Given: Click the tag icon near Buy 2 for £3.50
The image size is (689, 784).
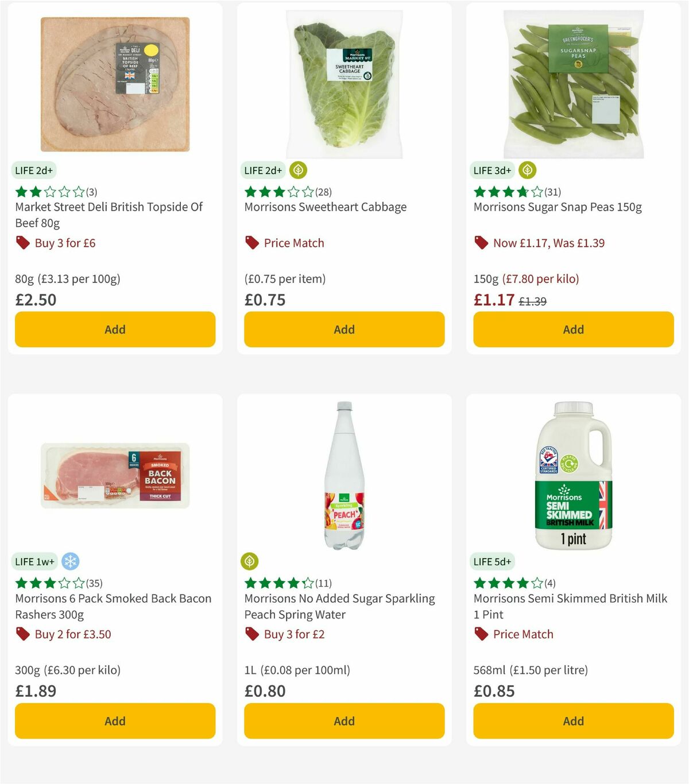Looking at the screenshot, I should (22, 634).
